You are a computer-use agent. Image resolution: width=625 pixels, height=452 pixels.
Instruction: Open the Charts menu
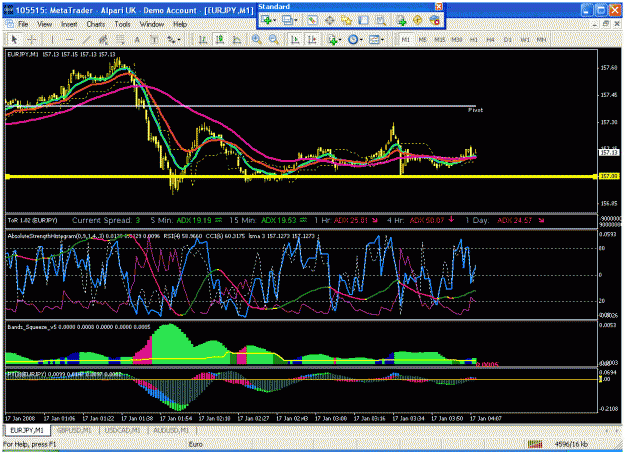pos(96,24)
